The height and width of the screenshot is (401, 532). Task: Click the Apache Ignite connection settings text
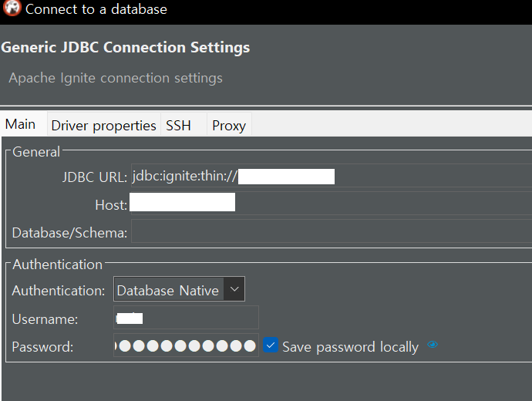coord(116,78)
